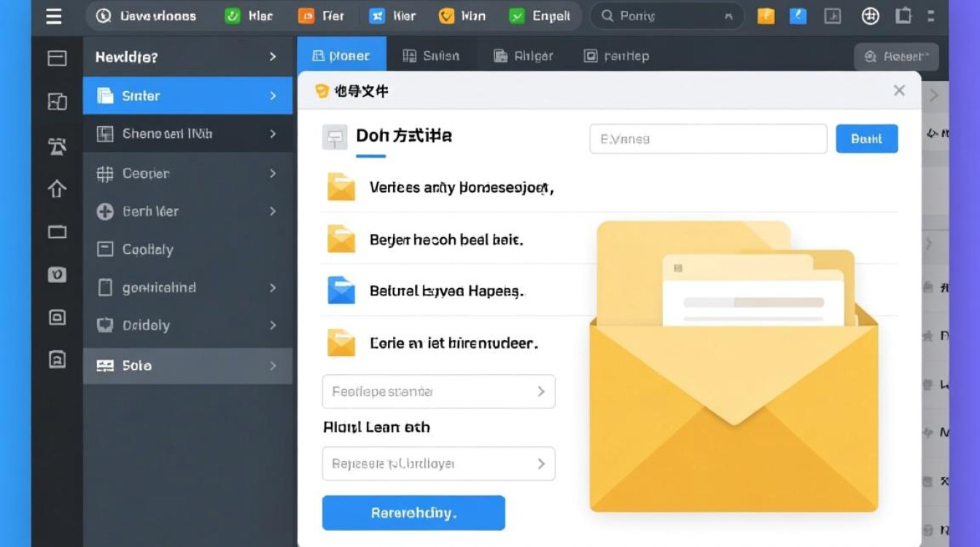This screenshot has height=547, width=980.
Task: Click the plus circle icon beside Berh
Action: click(x=105, y=212)
